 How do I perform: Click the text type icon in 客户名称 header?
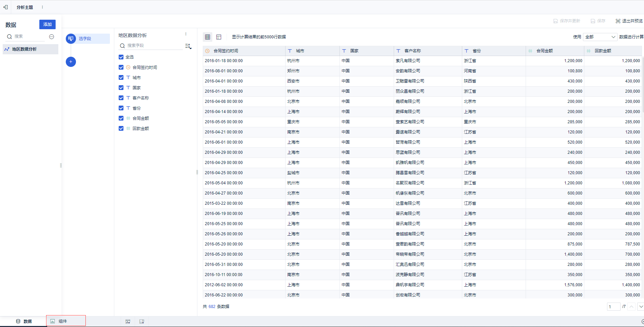point(398,51)
